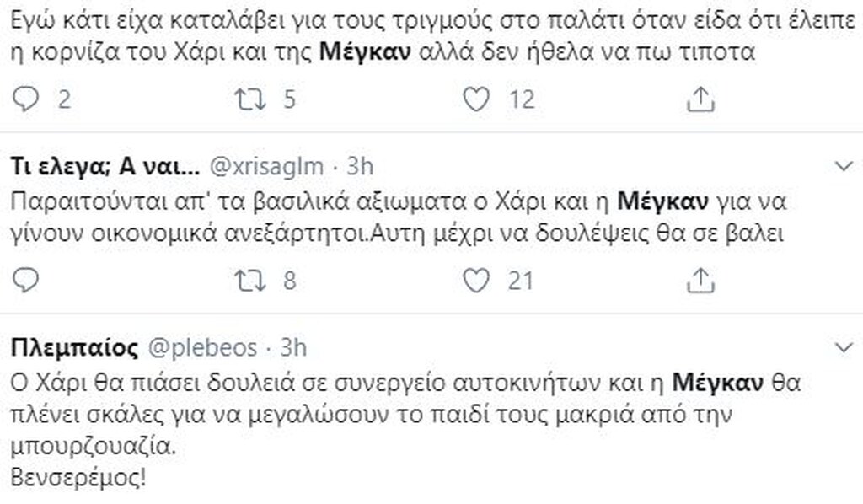Expand the options chevron on the @xrisaglm tweet
The height and width of the screenshot is (504, 863).
click(841, 167)
